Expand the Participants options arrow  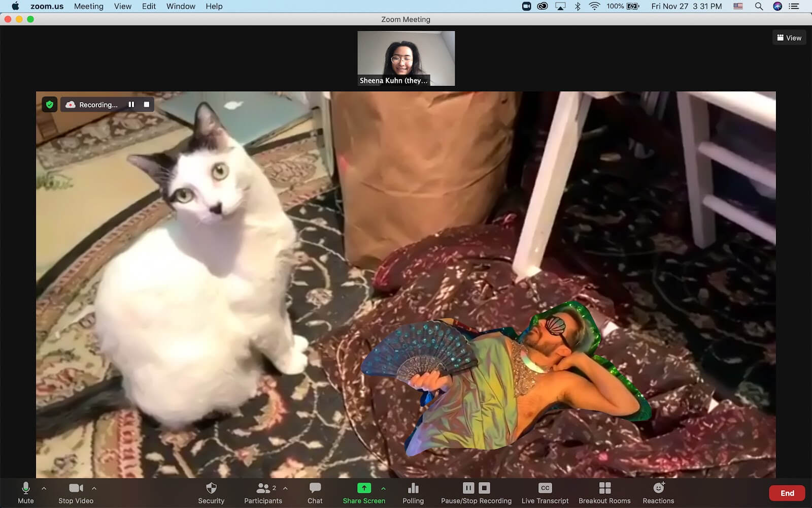coord(285,488)
